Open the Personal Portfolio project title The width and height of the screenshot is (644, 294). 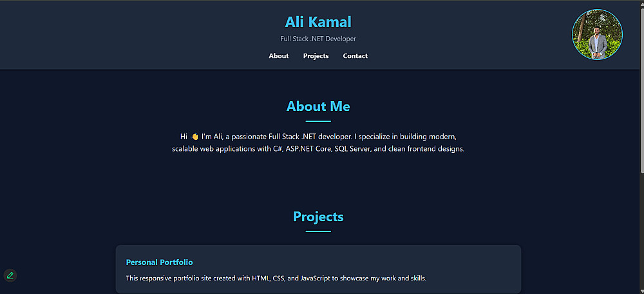pyautogui.click(x=159, y=262)
